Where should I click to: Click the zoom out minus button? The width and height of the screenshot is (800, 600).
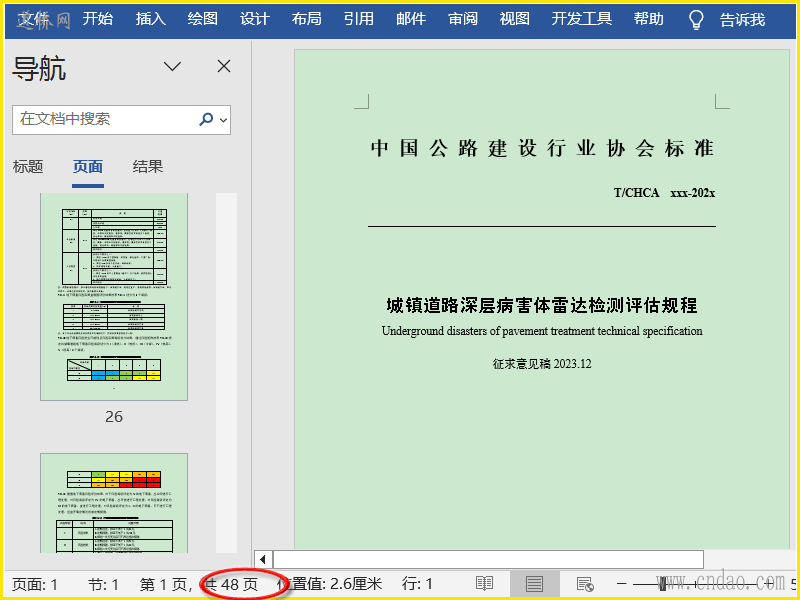point(621,583)
